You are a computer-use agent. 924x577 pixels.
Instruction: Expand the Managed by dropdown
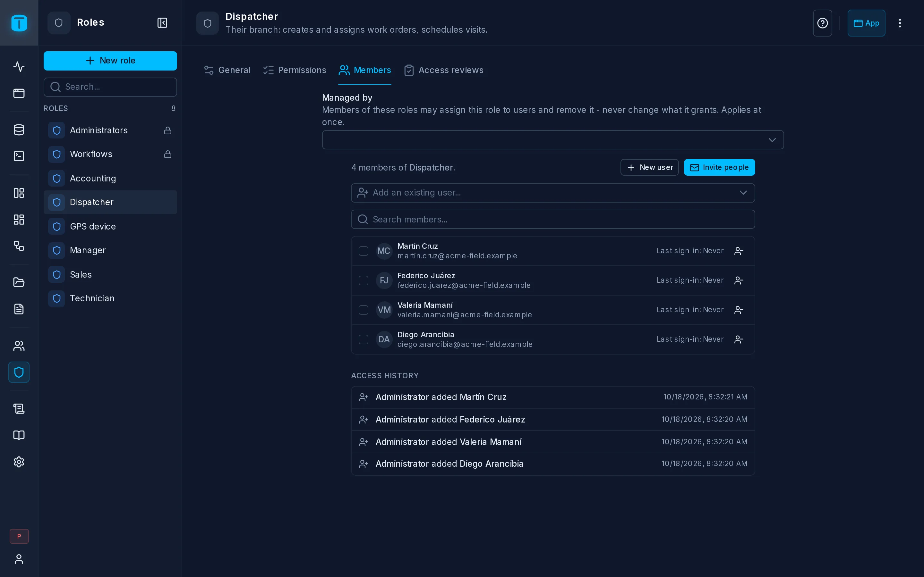553,140
